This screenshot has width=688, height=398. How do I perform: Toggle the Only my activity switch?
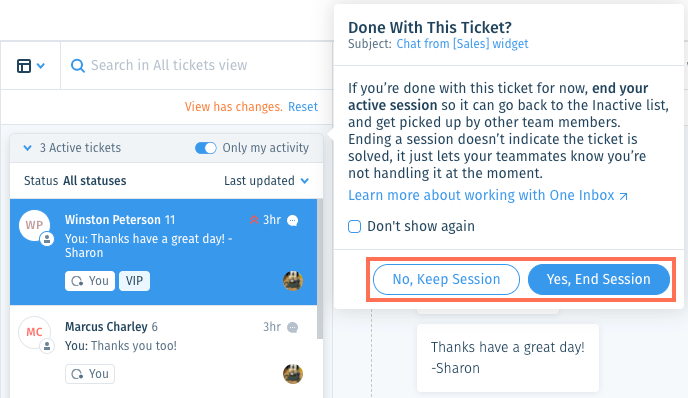click(206, 148)
